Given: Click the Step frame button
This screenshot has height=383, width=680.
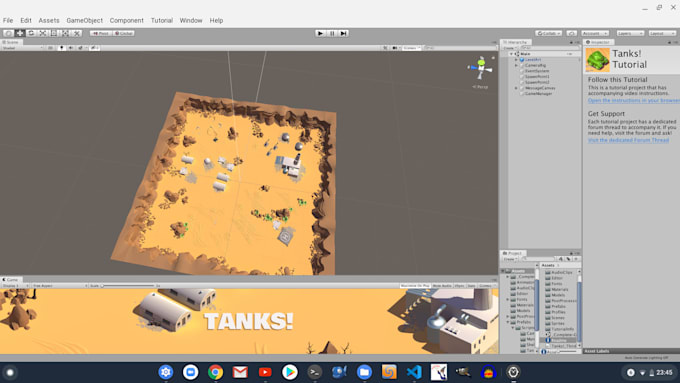Looking at the screenshot, I should pos(343,33).
